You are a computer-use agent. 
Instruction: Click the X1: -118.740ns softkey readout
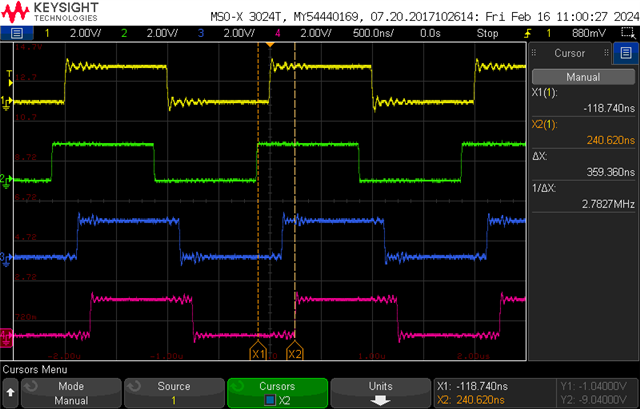tap(472, 386)
